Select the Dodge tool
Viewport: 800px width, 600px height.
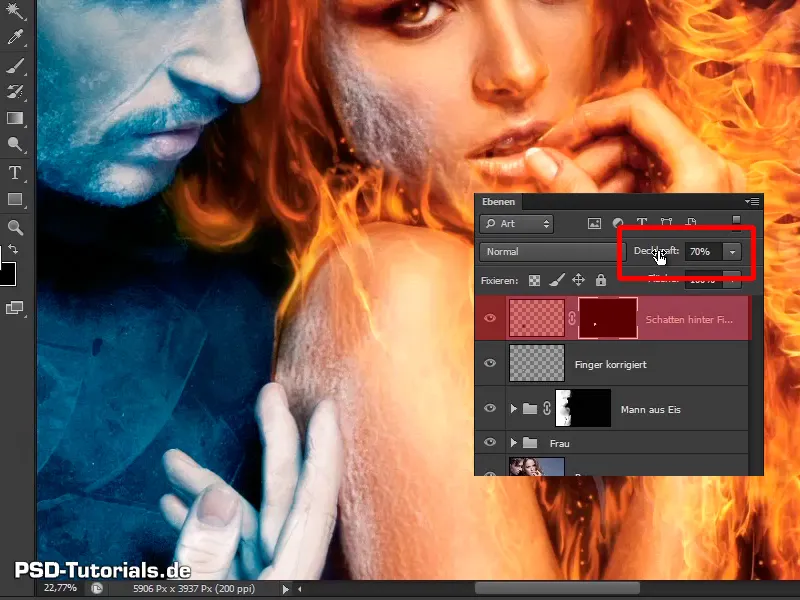[15, 145]
